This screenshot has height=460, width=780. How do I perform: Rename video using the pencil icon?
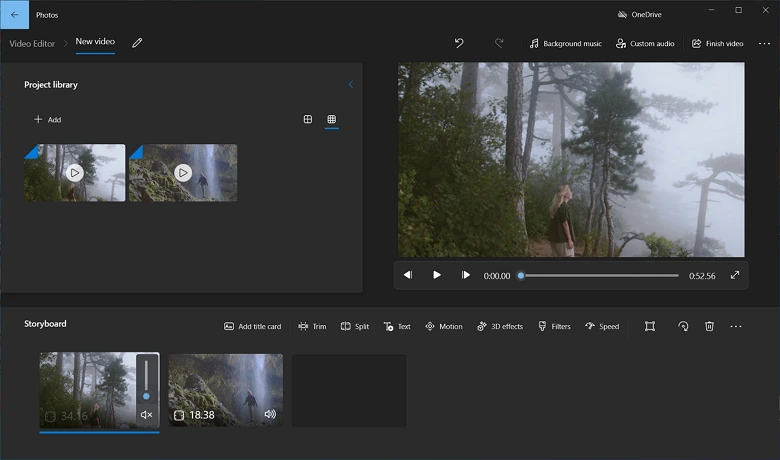point(137,43)
